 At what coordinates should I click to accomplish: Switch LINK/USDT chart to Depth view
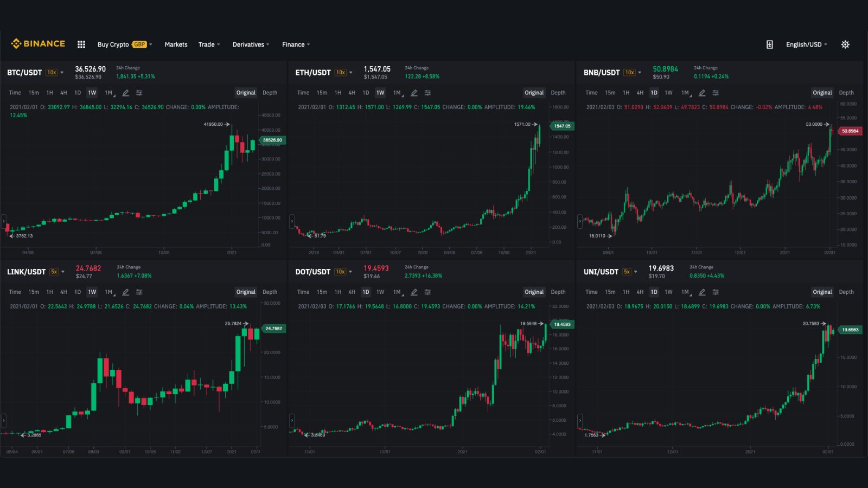tap(270, 292)
